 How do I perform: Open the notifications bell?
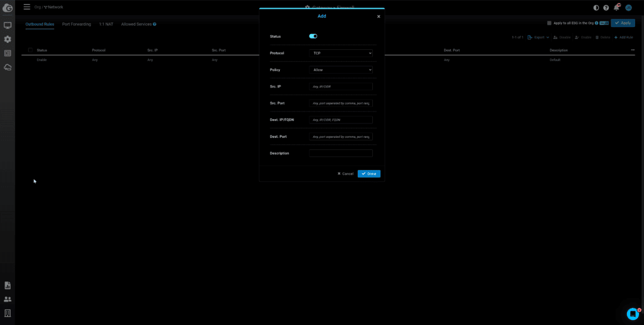click(616, 8)
